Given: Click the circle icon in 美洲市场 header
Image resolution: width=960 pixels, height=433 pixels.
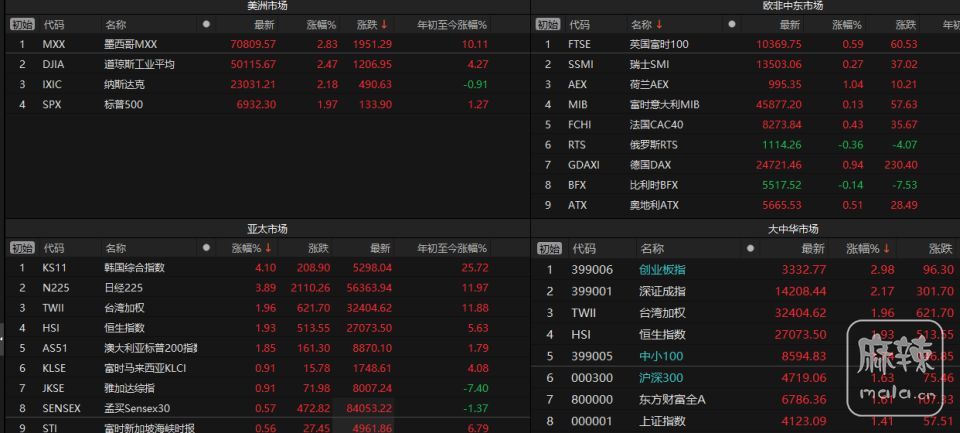Looking at the screenshot, I should pos(206,24).
